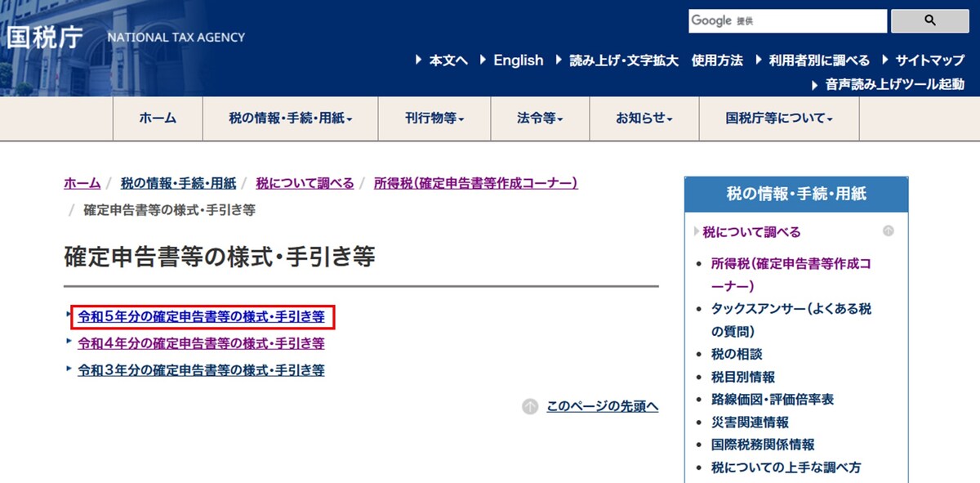Click ホーム in the breadcrumb
Screen dimensions: 980x483
[x=82, y=183]
